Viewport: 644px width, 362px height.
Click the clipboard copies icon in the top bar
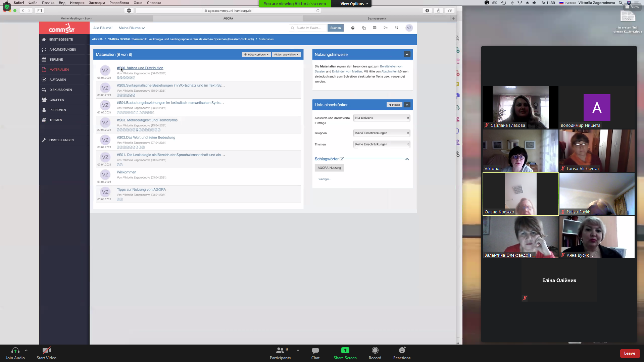pos(363,28)
